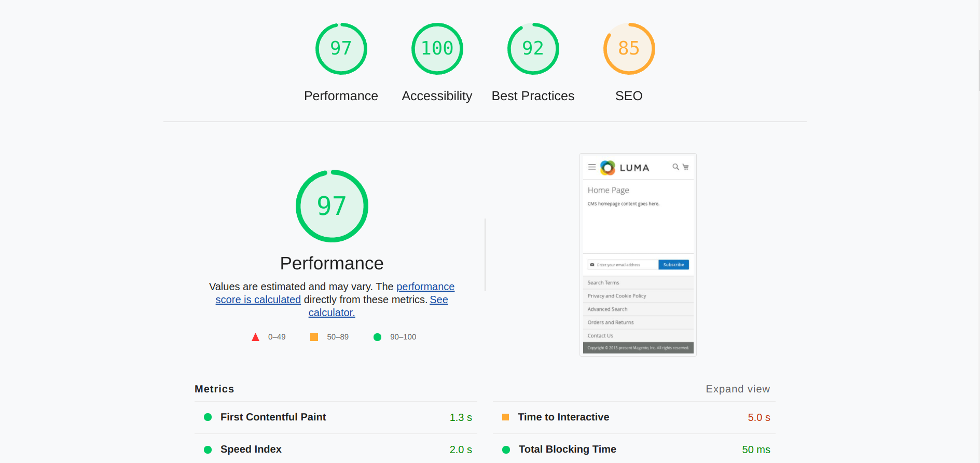Viewport: 980px width, 463px height.
Task: Jump to the Best Practices category label
Action: [533, 96]
